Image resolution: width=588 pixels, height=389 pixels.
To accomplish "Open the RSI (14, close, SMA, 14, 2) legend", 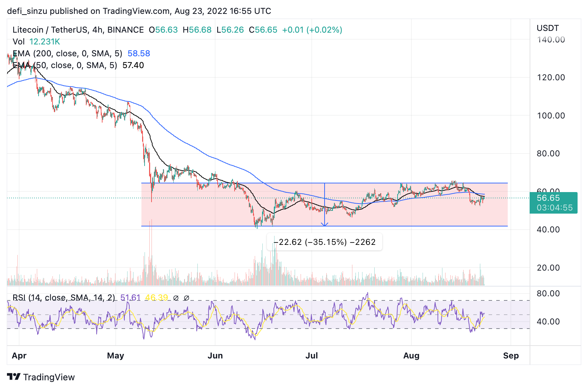I will pyautogui.click(x=64, y=298).
